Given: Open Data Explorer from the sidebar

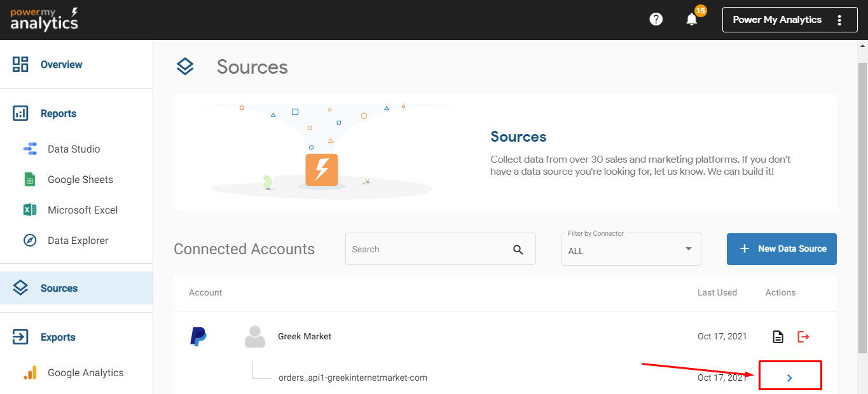Looking at the screenshot, I should tap(78, 241).
